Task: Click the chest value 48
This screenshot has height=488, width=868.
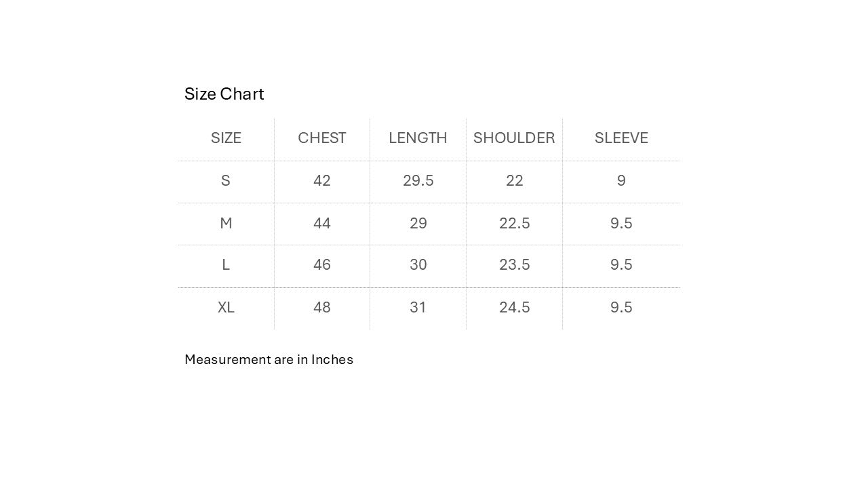Action: [x=322, y=308]
